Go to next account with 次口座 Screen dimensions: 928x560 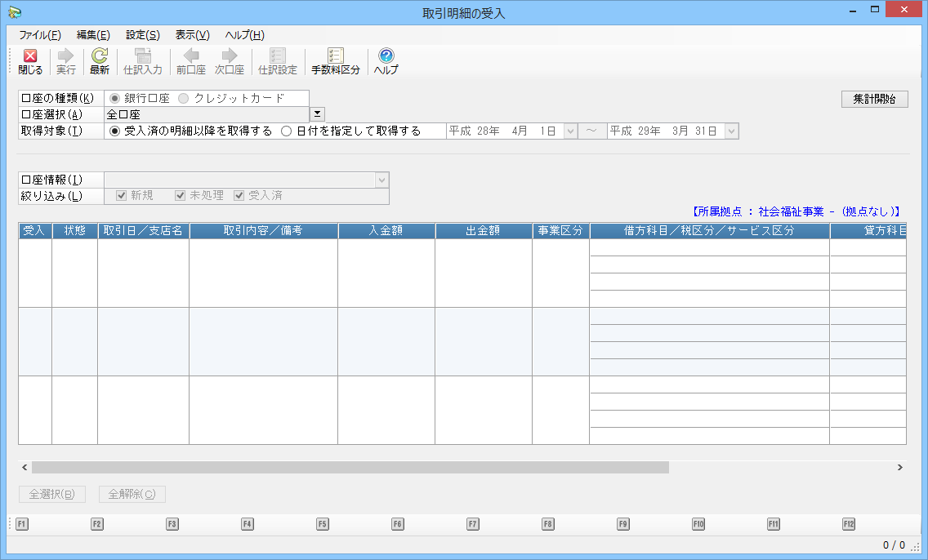click(230, 61)
